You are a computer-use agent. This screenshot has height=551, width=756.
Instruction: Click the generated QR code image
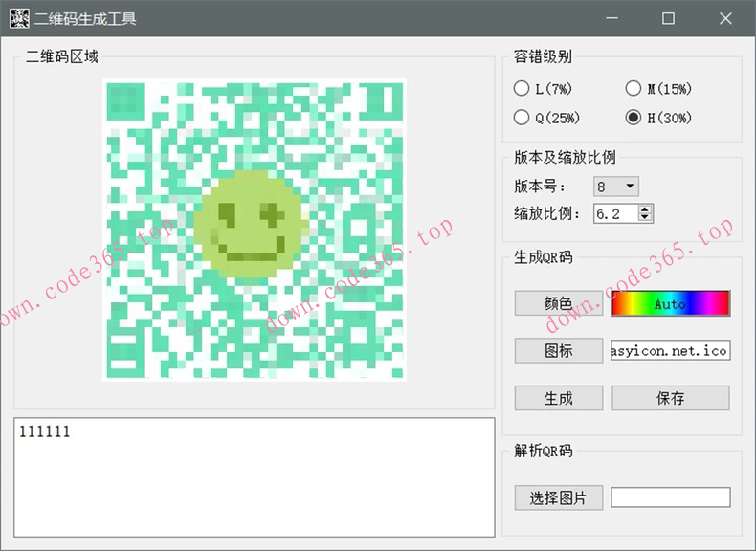coord(255,230)
